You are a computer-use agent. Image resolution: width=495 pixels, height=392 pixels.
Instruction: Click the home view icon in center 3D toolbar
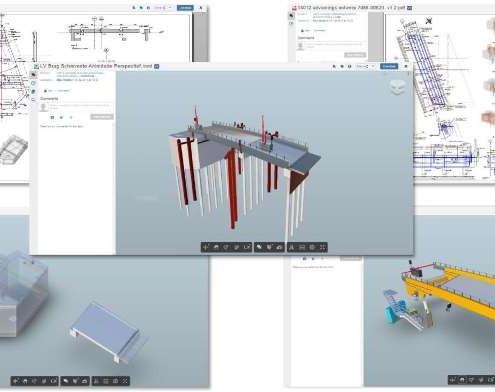click(216, 247)
